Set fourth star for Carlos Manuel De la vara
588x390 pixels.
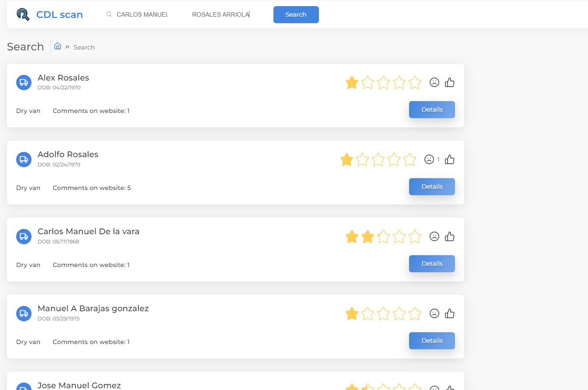pos(399,237)
